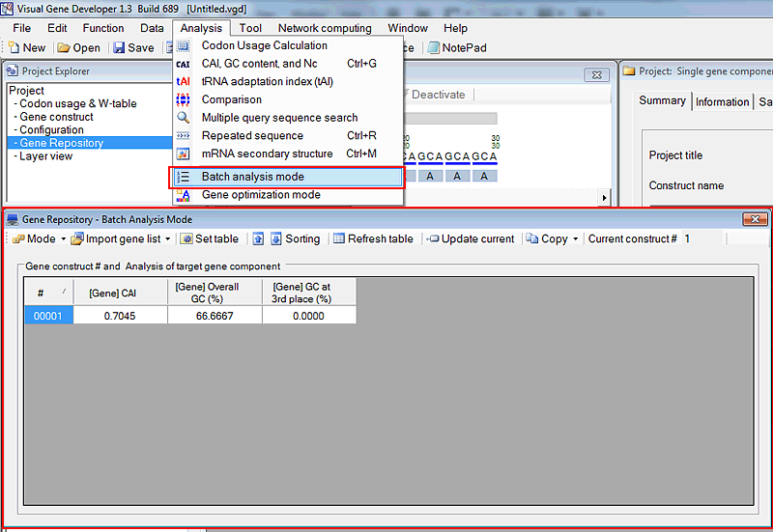
Task: Select Gene Repository tree item
Action: 61,143
